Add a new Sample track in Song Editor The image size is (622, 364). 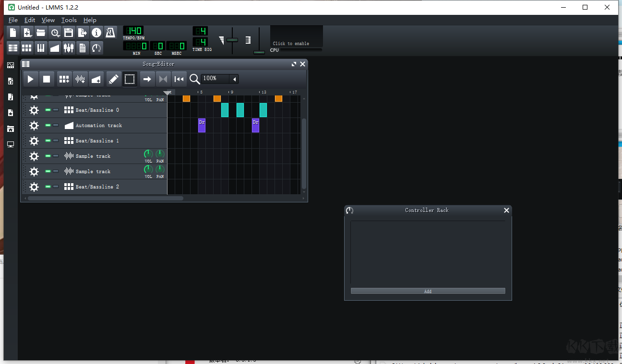(80, 79)
